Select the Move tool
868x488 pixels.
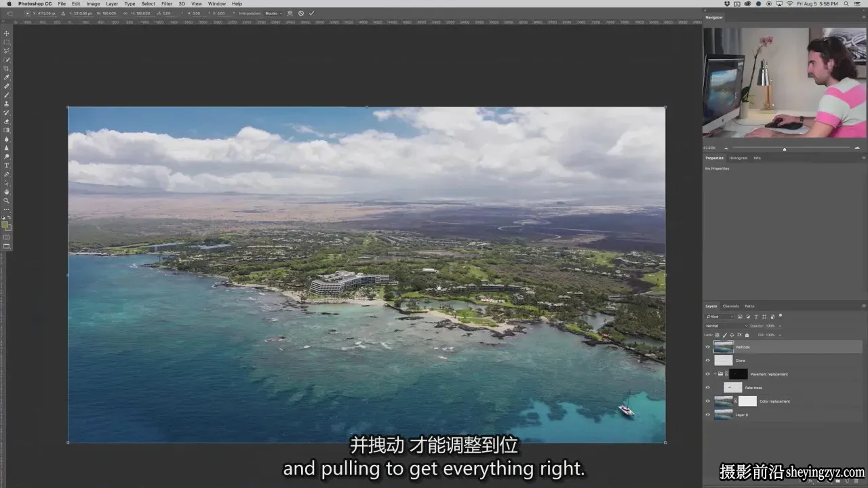click(7, 33)
